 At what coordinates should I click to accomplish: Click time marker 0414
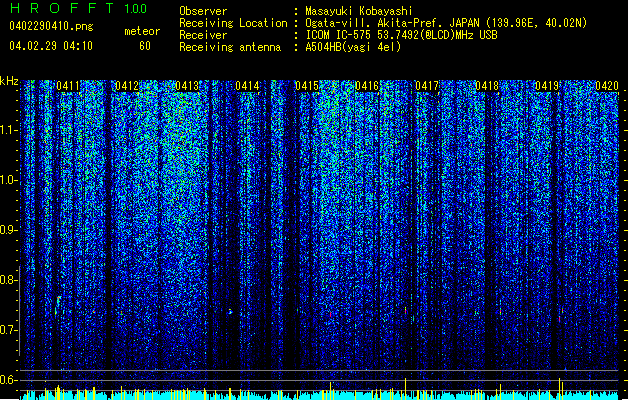247,86
